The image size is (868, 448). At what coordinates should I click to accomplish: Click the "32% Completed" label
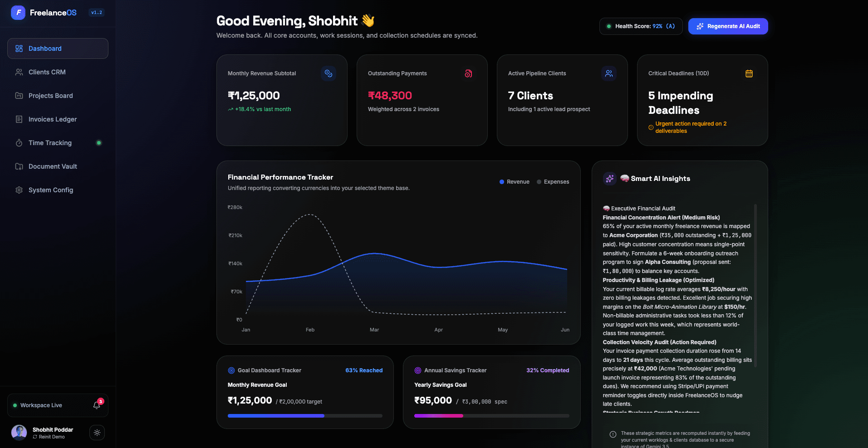point(548,370)
